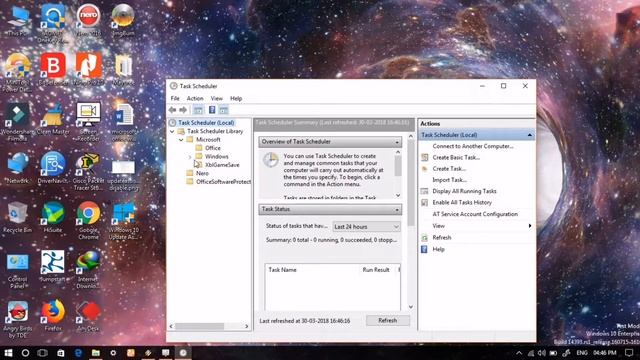
Task: Click Display All Running Tasks action
Action: [464, 191]
